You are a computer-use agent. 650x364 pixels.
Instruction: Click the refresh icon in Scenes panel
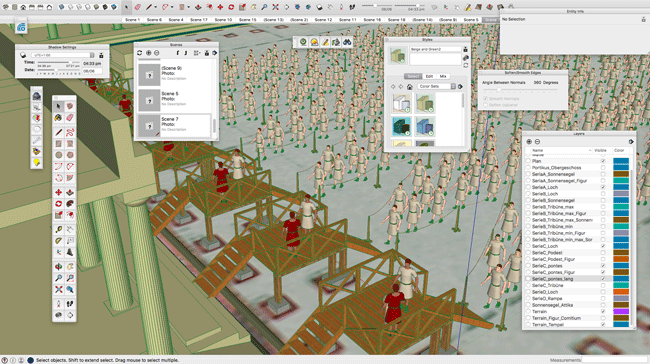point(140,53)
